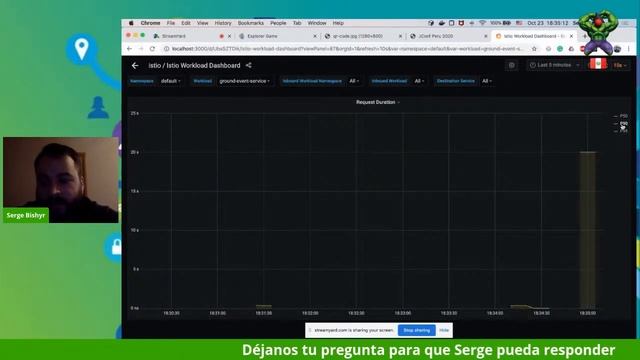Click the Grafana back arrow beside the dashboard title
Screen dimensions: 640x360
pyautogui.click(x=135, y=65)
